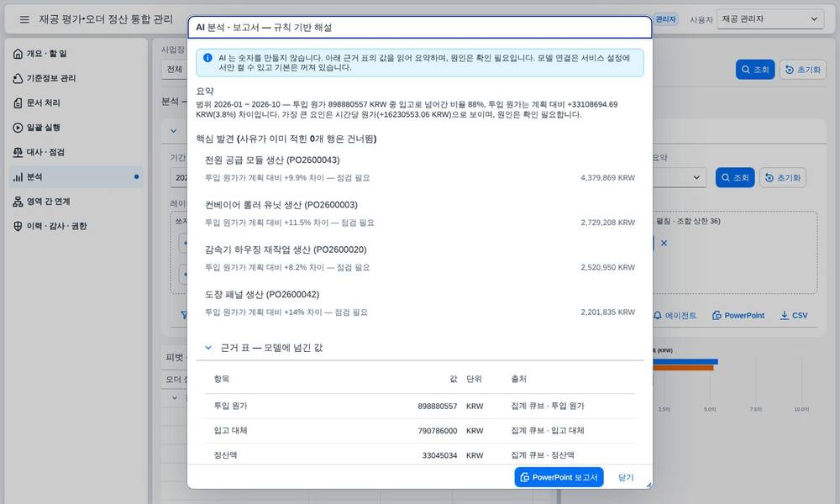Close the dialog with 닫기

pos(626,477)
